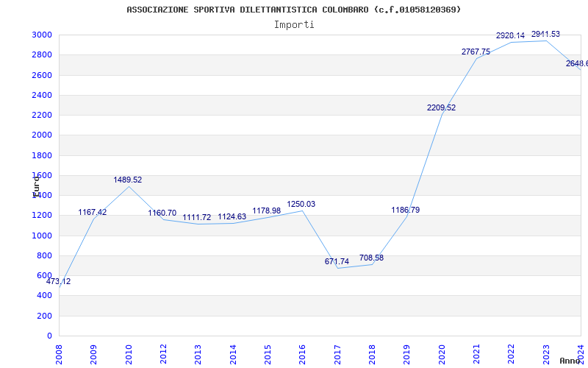Screen dimensions: 588x368
Task: Click the 2023 x-axis year label
Action: click(546, 354)
